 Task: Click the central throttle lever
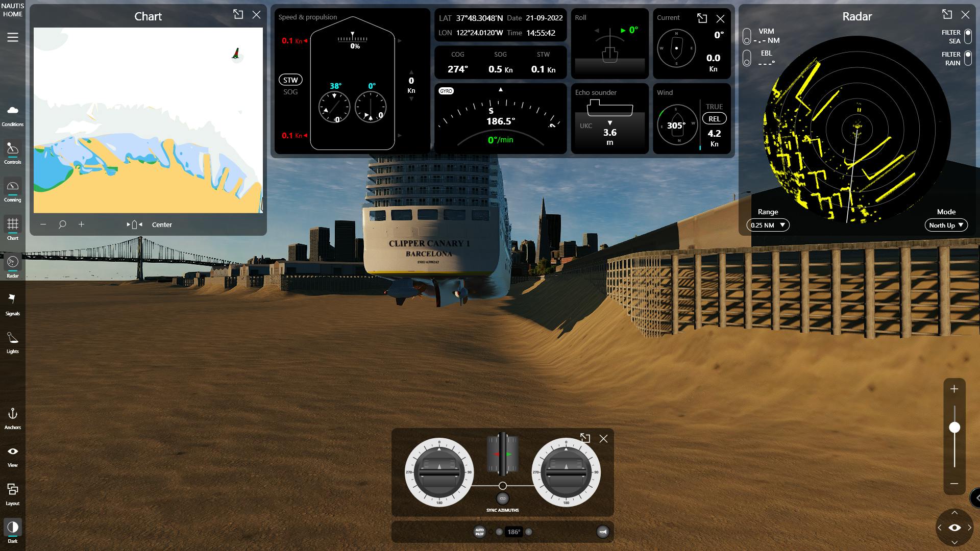pos(503,454)
